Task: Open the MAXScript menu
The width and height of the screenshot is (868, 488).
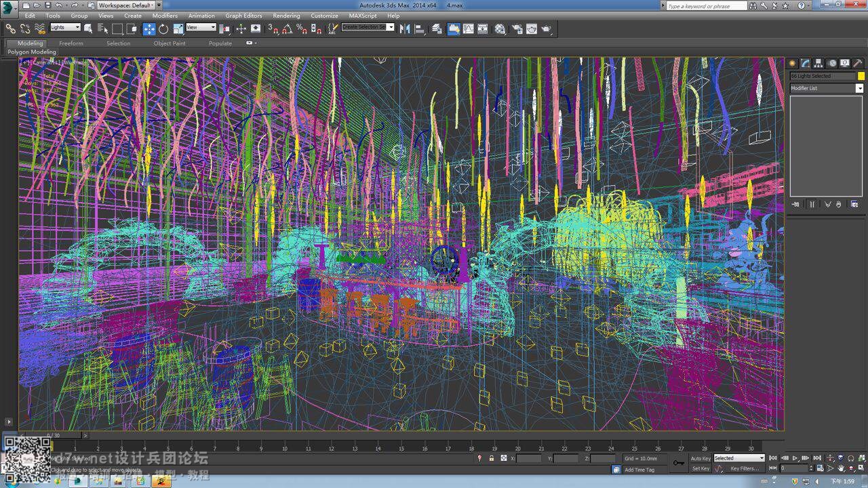Action: [x=363, y=16]
